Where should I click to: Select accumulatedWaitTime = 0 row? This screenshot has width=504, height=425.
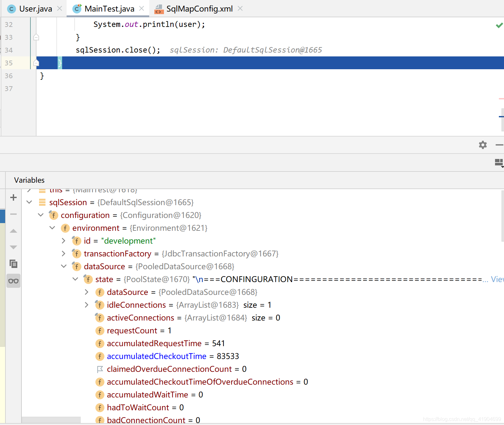[263, 395]
